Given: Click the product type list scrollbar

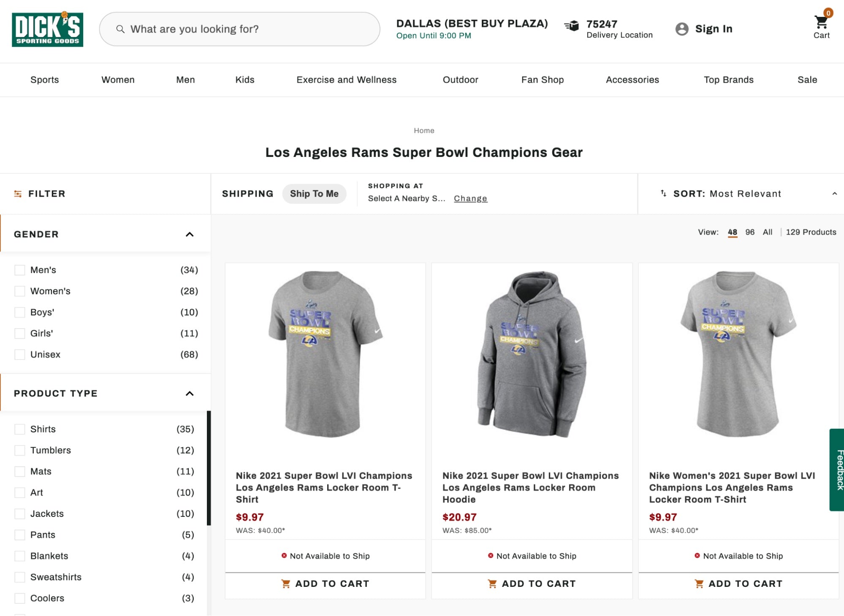Looking at the screenshot, I should tap(209, 467).
